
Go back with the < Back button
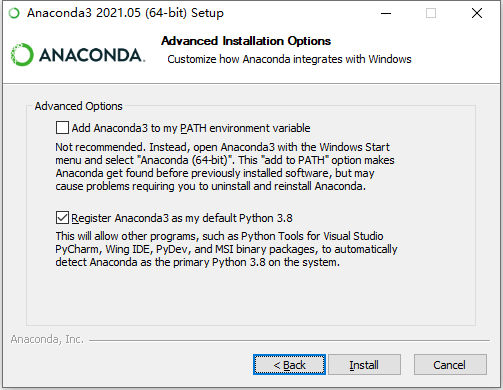pos(289,365)
